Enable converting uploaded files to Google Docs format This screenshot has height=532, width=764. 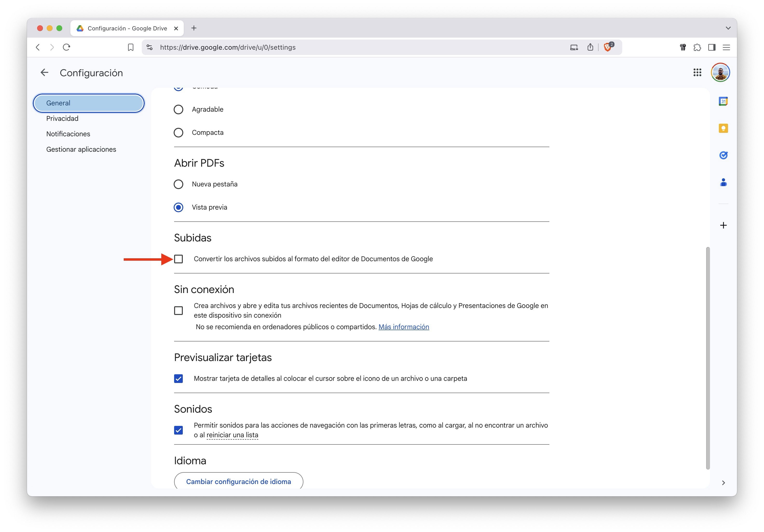[178, 259]
